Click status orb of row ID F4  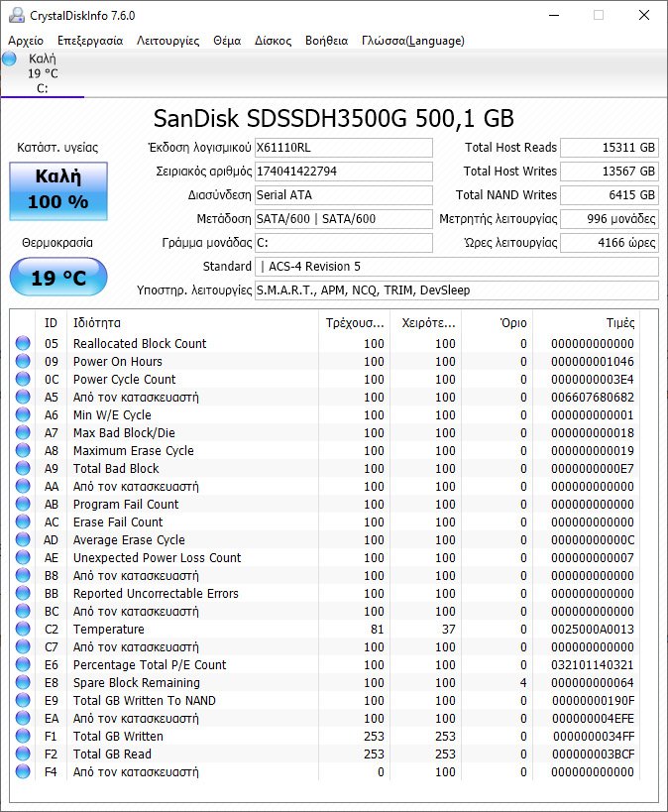pyautogui.click(x=23, y=771)
